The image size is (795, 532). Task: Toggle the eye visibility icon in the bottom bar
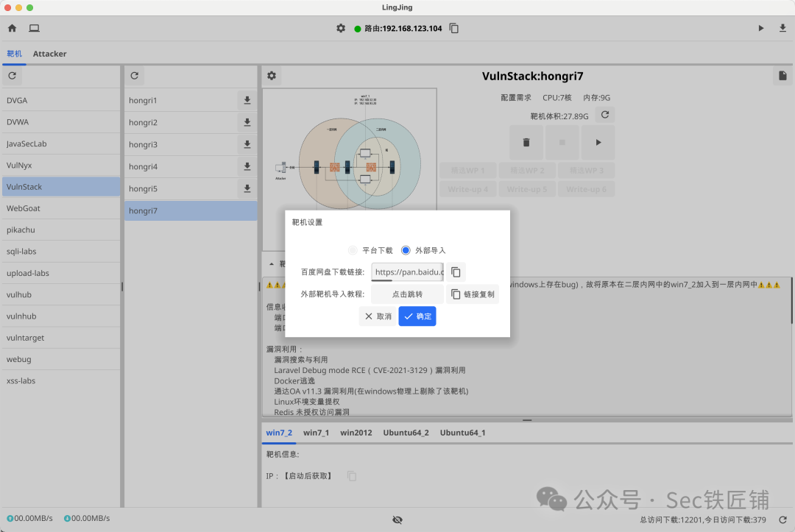[x=397, y=519]
